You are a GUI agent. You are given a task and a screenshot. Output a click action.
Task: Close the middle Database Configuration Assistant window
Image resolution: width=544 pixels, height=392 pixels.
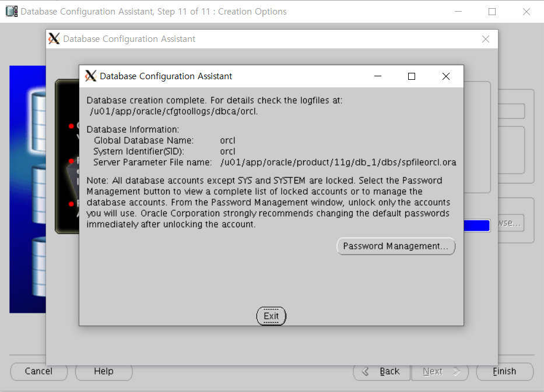[485, 39]
